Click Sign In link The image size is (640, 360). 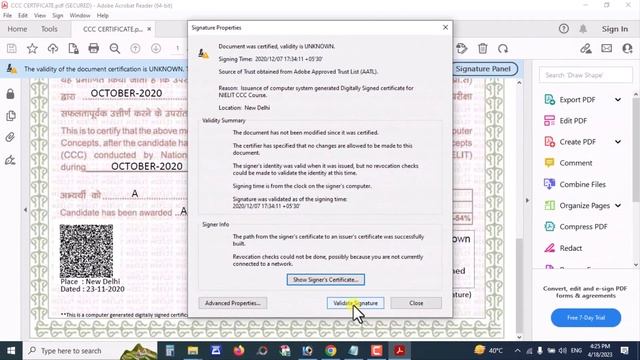click(x=615, y=29)
